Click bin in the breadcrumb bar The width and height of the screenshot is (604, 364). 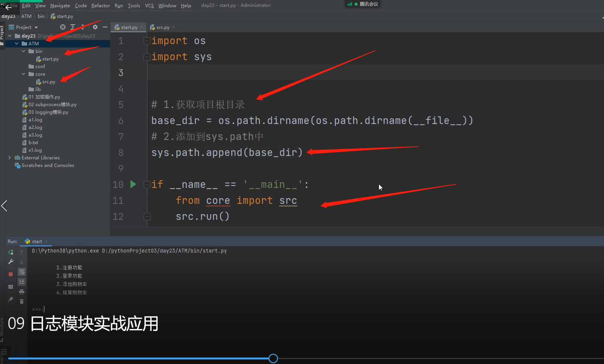tap(41, 16)
